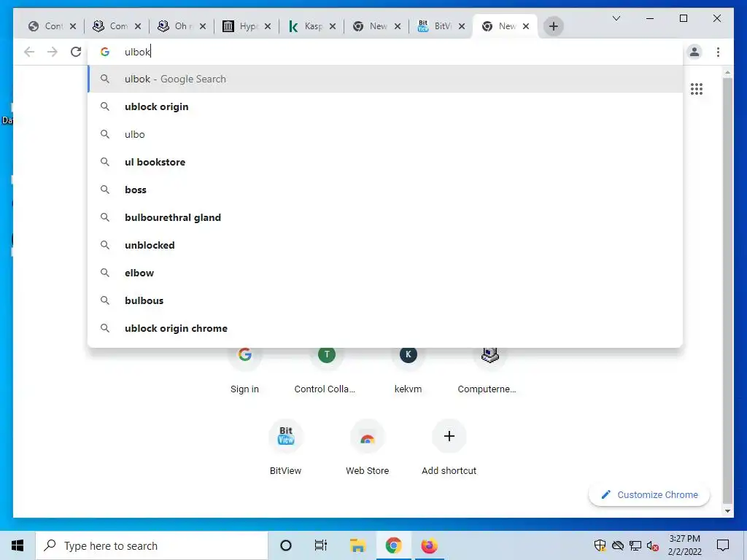Open the BitView shortcut tile
Image resolution: width=747 pixels, height=560 pixels.
tap(285, 448)
